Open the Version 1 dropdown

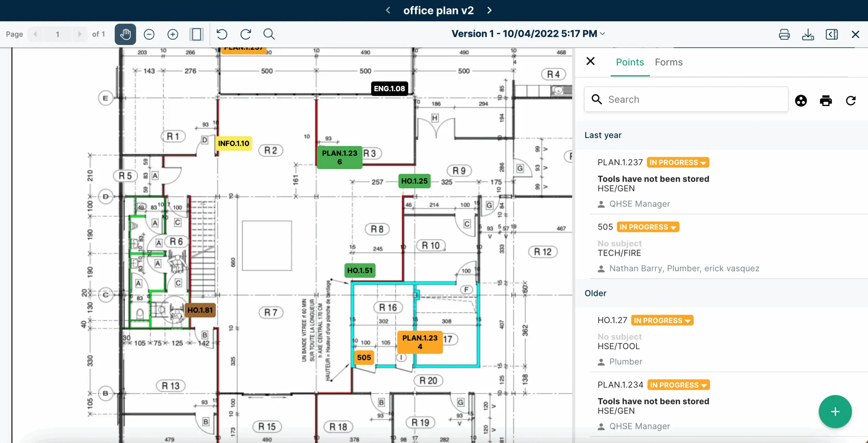tap(528, 34)
